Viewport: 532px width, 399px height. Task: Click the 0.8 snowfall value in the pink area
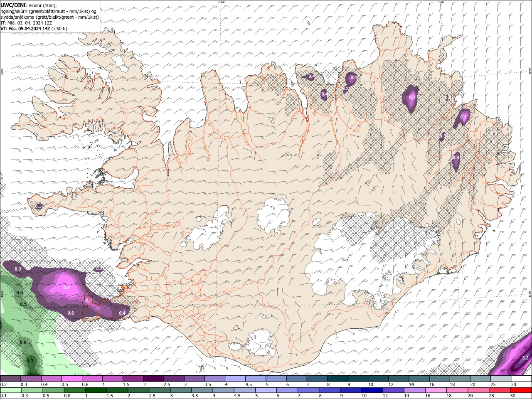click(66, 288)
